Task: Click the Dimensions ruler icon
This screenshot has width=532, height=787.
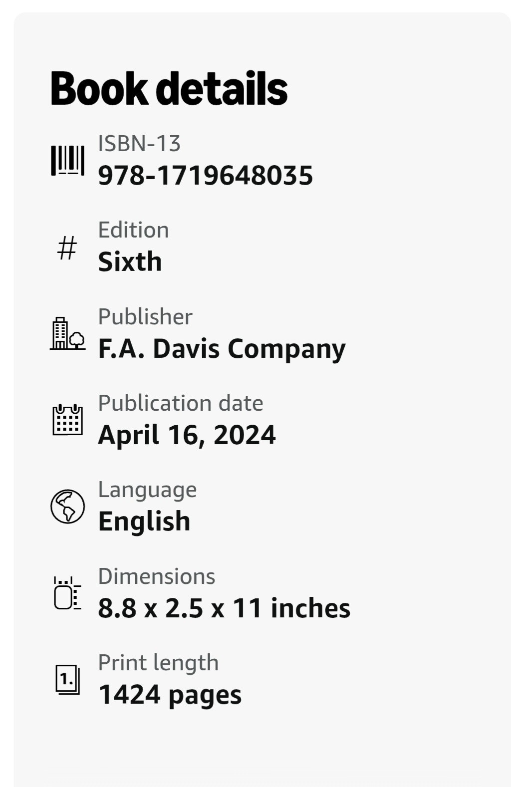Action: [x=67, y=593]
